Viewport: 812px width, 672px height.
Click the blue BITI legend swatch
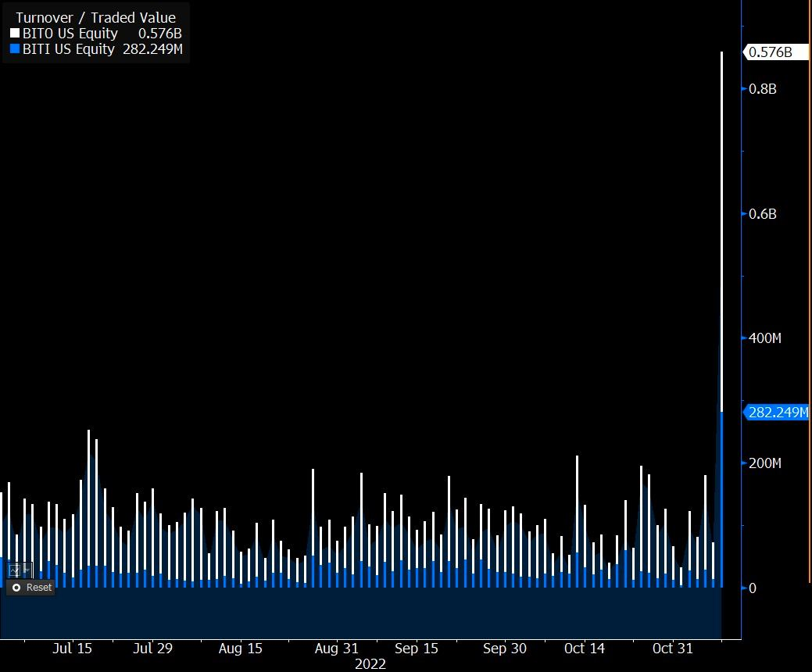(15, 49)
